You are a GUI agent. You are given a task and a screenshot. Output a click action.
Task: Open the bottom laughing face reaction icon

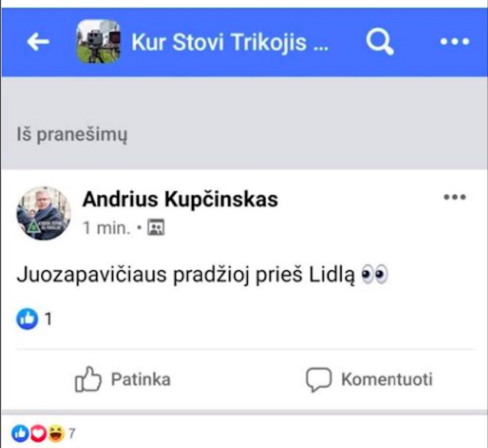[x=56, y=434]
